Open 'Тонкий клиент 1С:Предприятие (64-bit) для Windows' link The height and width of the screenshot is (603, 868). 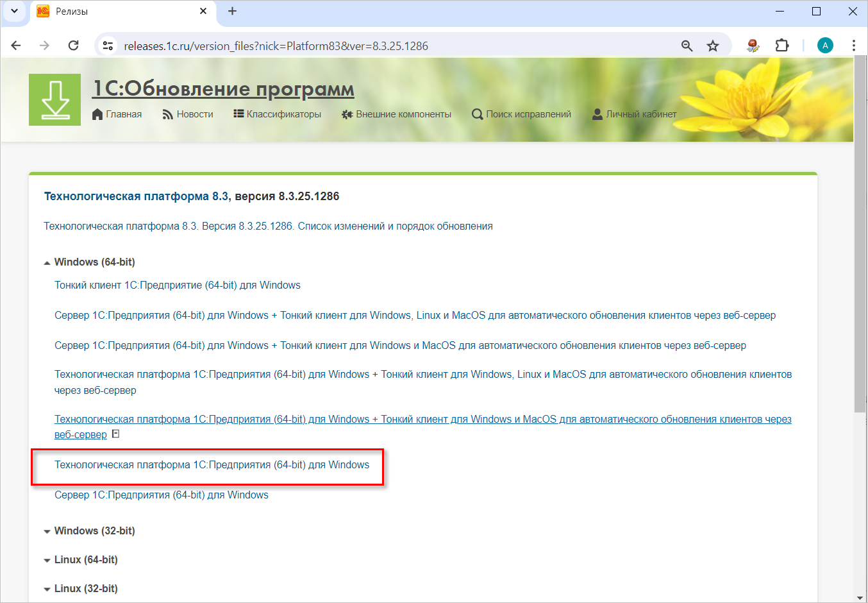coord(178,285)
